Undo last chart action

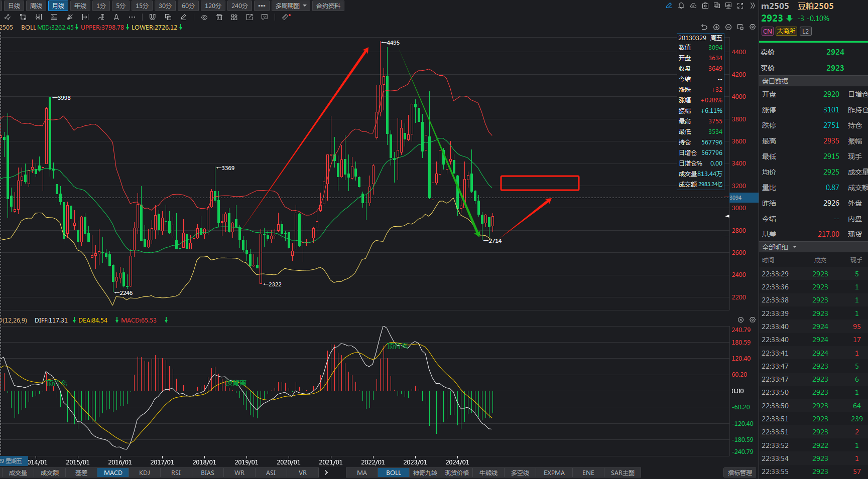pyautogui.click(x=704, y=27)
